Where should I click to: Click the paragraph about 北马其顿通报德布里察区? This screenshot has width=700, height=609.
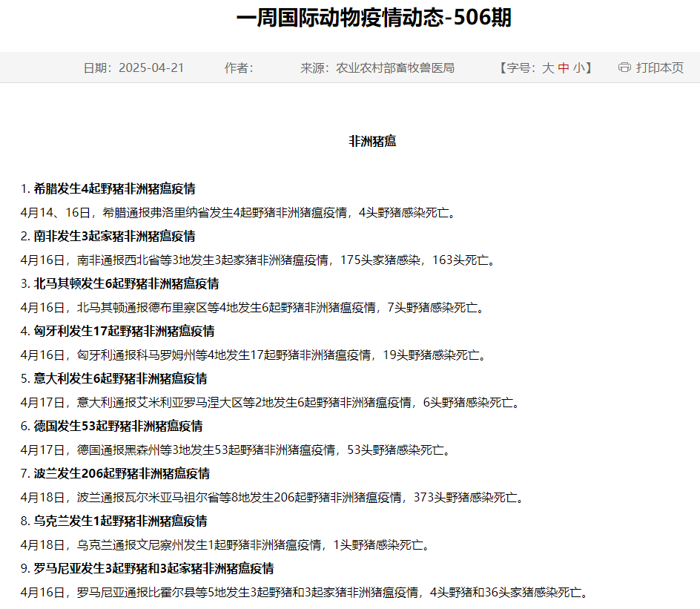tap(253, 308)
